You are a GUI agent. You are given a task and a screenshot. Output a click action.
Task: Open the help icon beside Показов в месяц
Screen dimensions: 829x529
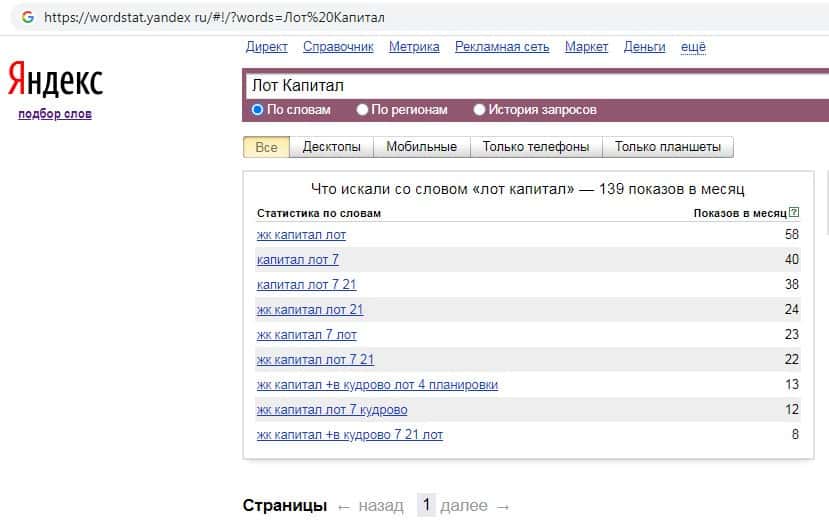coord(794,212)
